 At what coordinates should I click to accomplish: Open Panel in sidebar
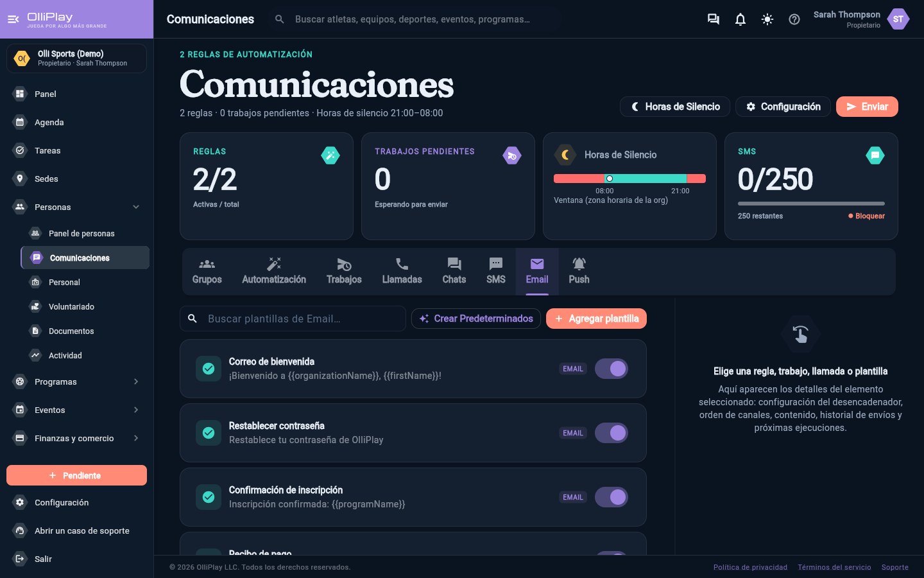point(77,94)
